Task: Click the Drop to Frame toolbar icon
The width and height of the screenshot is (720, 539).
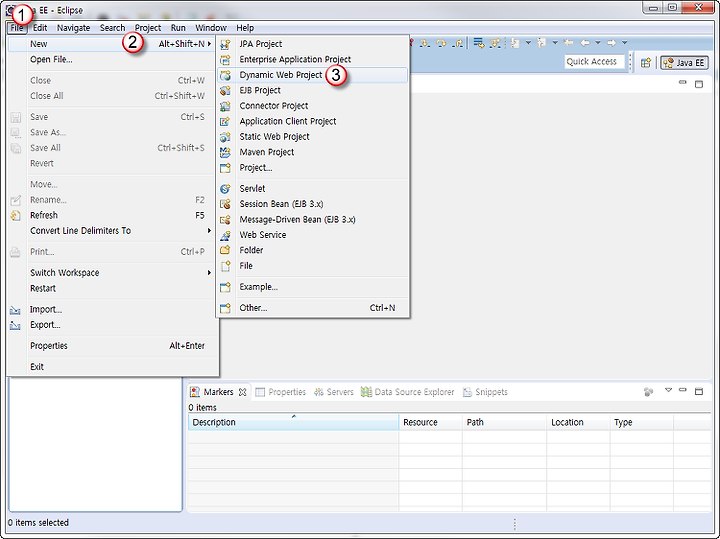Action: 479,43
